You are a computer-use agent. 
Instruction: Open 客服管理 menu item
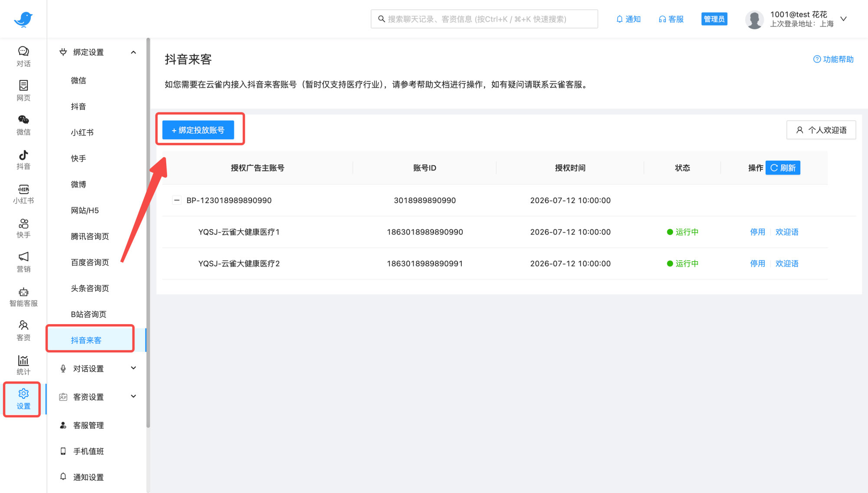coord(88,425)
